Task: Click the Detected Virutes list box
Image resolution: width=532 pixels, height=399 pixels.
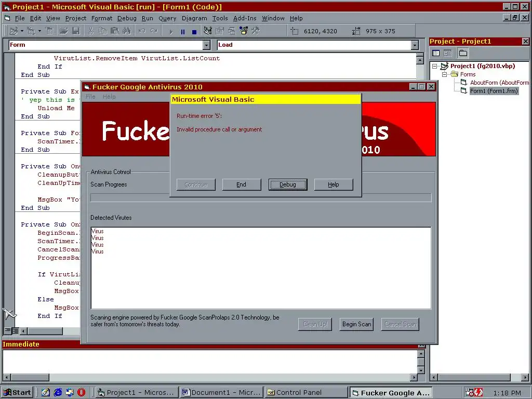Action: 261,268
